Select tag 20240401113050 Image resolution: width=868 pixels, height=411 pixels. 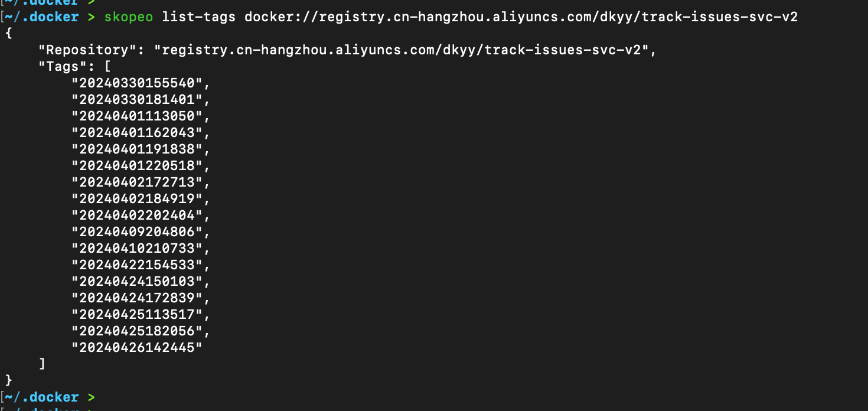coord(137,116)
